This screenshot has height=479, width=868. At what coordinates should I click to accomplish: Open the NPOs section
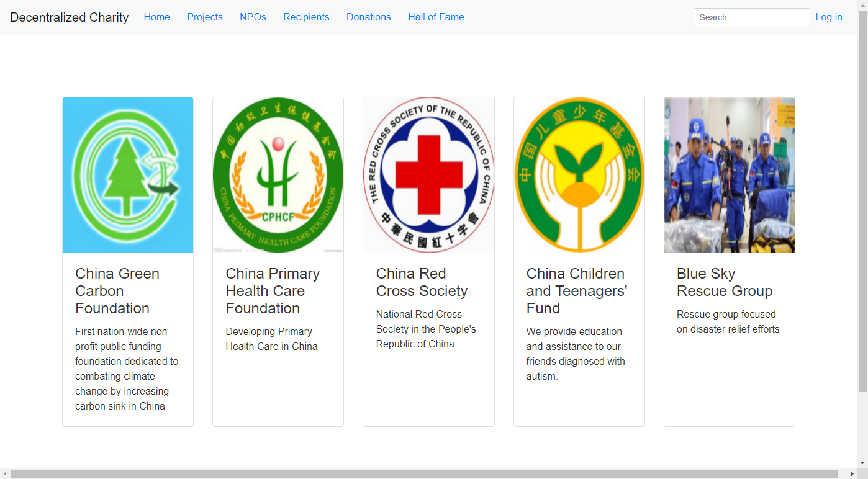[x=253, y=17]
